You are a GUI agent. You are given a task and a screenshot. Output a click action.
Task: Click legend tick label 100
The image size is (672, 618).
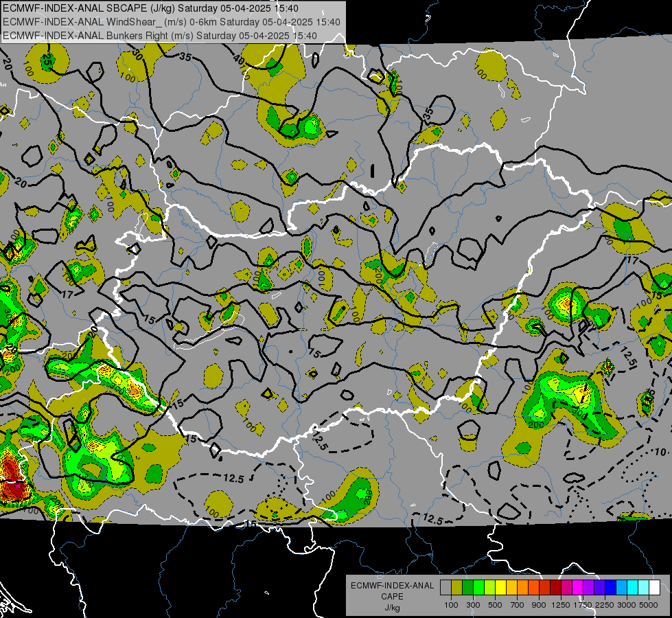tap(451, 605)
